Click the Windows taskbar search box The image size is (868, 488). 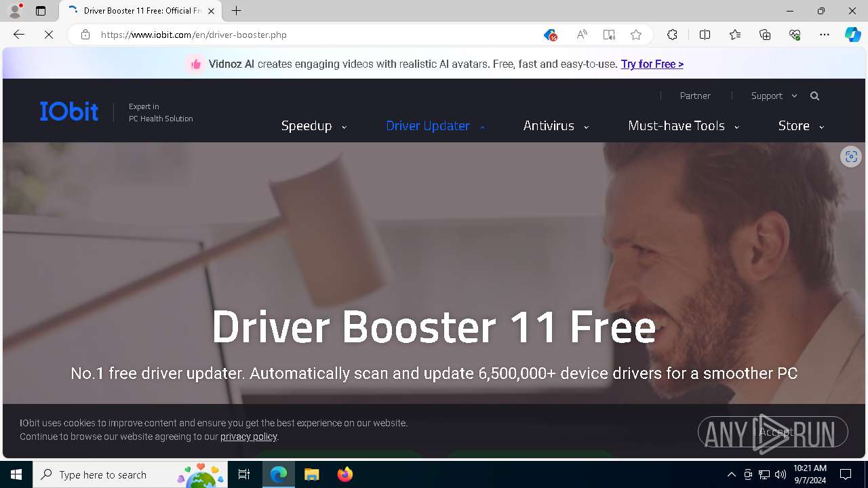[x=132, y=474]
